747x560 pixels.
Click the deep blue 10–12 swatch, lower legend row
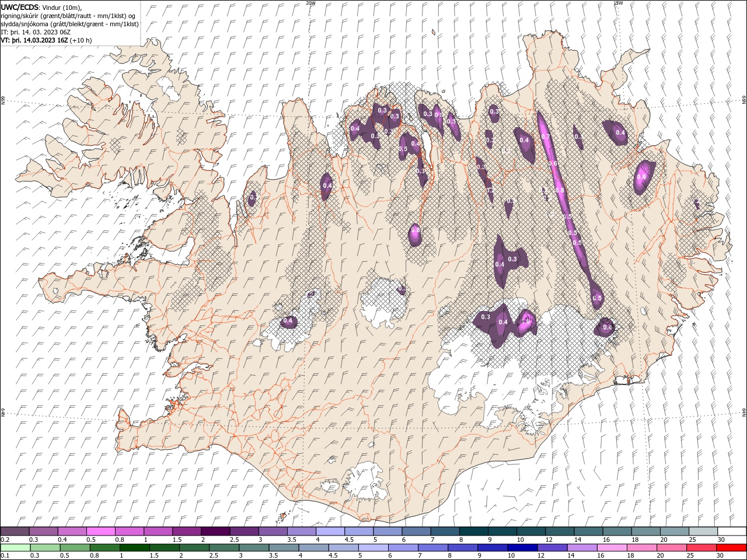pos(522,548)
